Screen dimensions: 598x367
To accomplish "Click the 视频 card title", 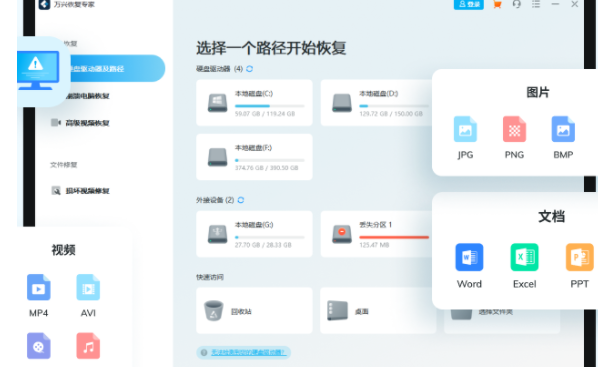I will [x=63, y=250].
